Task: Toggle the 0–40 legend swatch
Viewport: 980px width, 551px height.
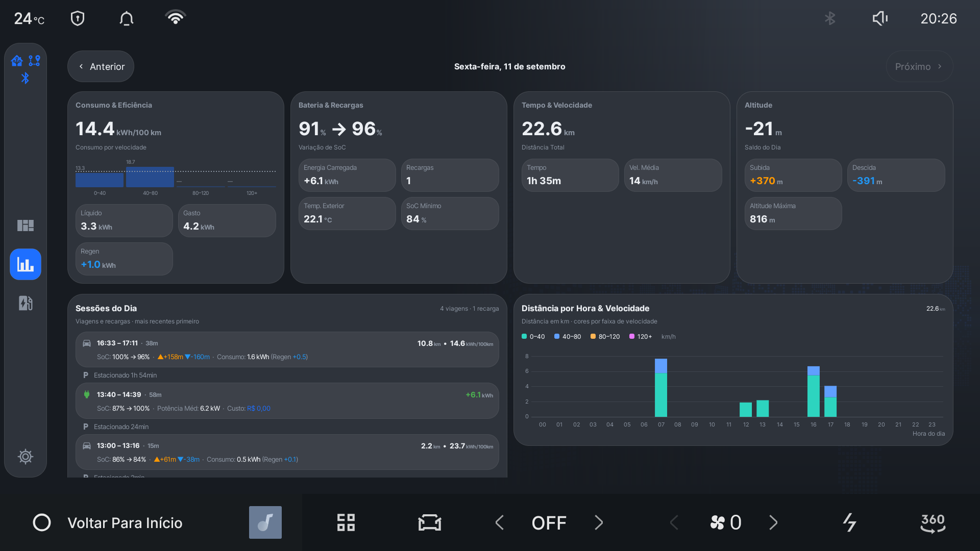Action: click(x=524, y=336)
